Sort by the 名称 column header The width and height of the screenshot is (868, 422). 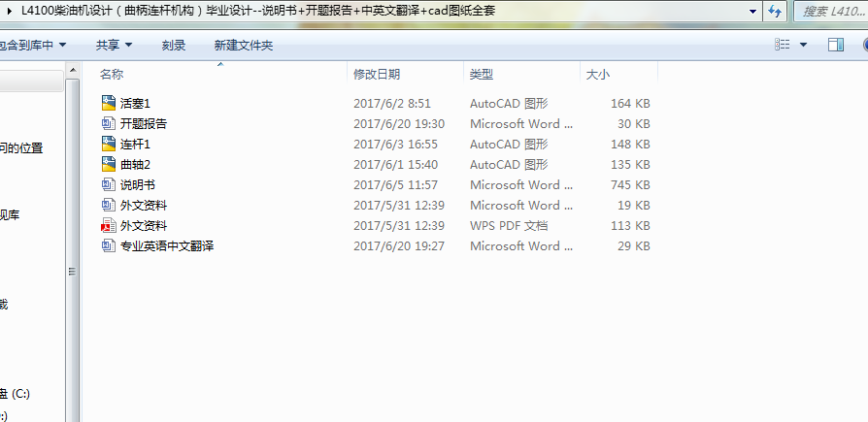112,74
